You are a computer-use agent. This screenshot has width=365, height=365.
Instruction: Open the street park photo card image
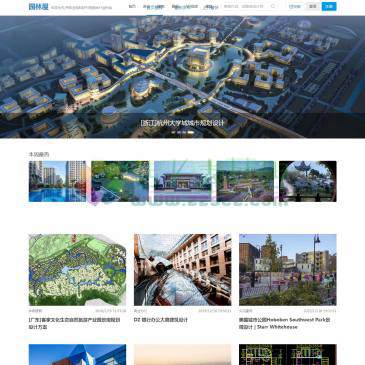(288, 270)
